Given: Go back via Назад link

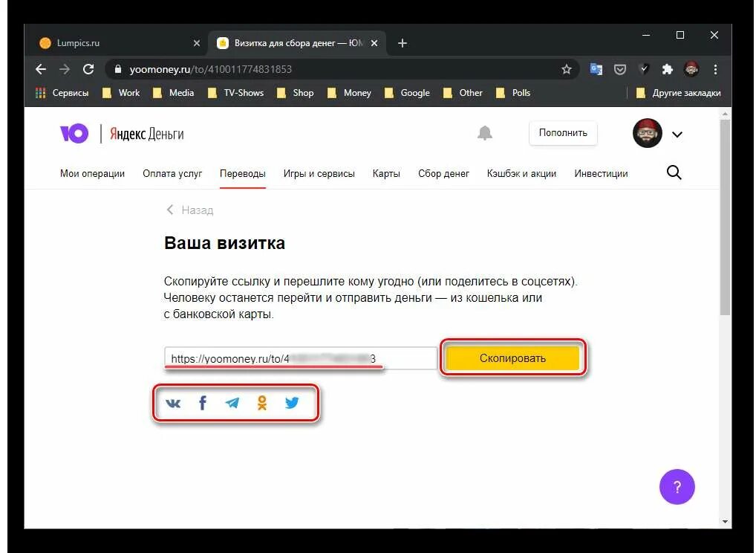Looking at the screenshot, I should pyautogui.click(x=190, y=210).
